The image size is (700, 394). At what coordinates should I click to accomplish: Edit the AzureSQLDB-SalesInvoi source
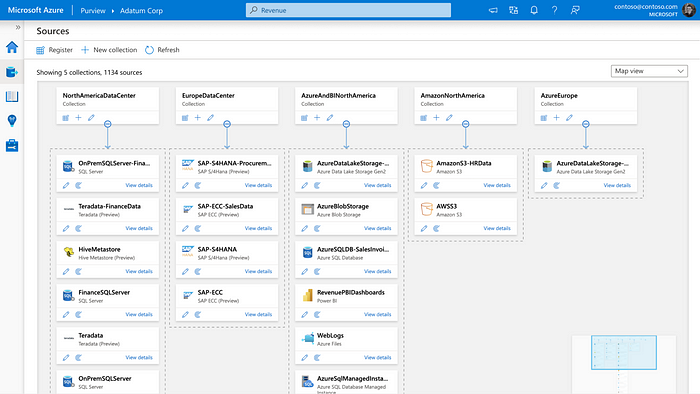(304, 271)
